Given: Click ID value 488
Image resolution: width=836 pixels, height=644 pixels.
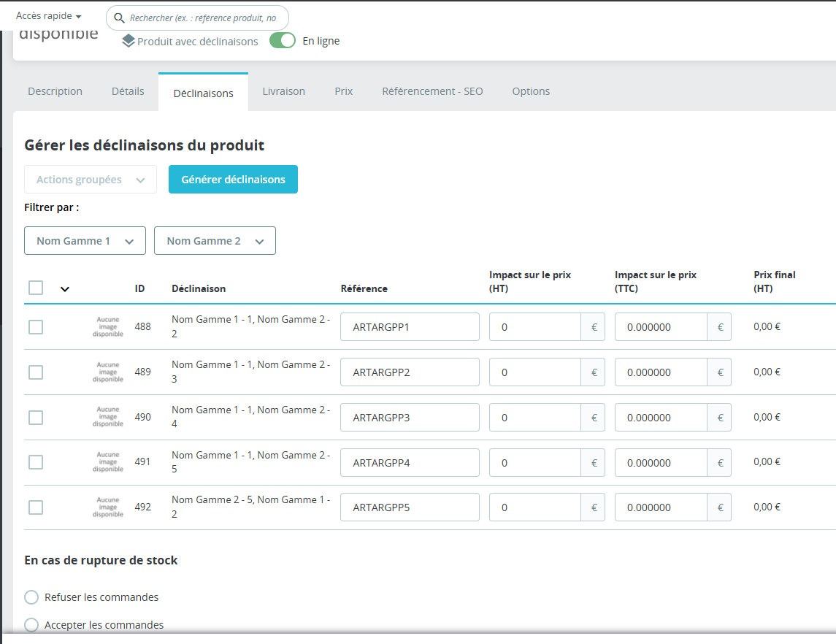Looking at the screenshot, I should point(143,326).
